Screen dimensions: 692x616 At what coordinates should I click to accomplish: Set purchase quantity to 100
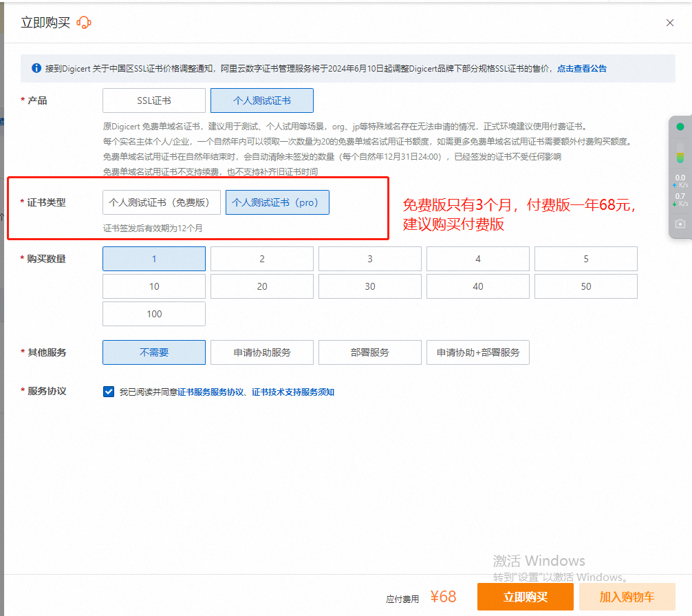pyautogui.click(x=154, y=314)
